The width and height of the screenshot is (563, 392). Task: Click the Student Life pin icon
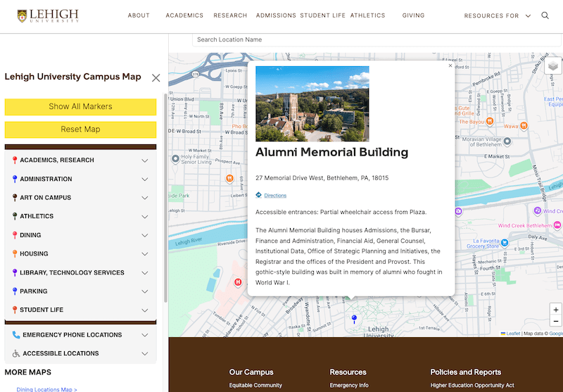click(15, 310)
